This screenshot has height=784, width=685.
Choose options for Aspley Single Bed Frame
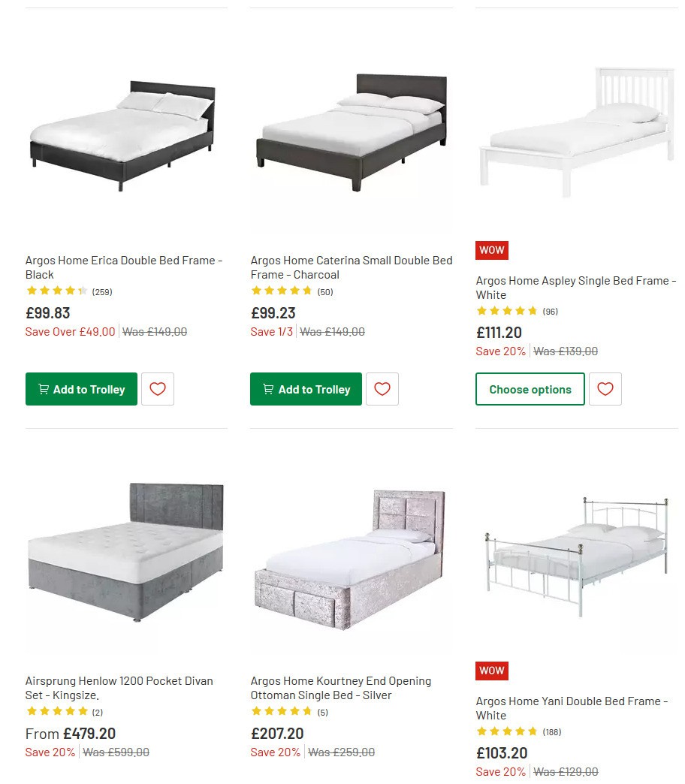(x=530, y=389)
